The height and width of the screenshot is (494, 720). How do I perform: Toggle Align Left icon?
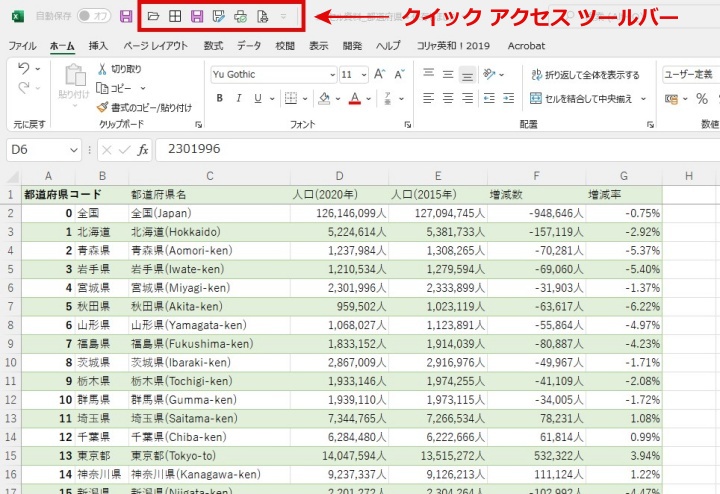click(x=428, y=98)
